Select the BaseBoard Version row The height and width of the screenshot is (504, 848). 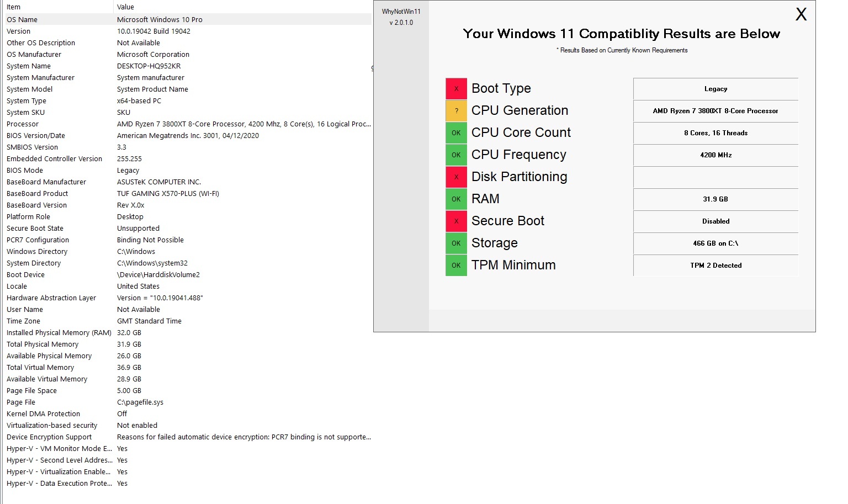point(187,205)
